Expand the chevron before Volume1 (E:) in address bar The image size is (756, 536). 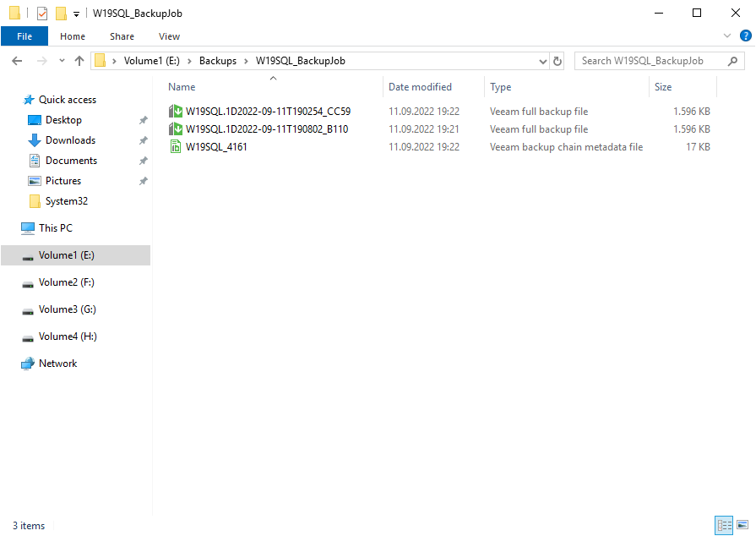click(114, 61)
